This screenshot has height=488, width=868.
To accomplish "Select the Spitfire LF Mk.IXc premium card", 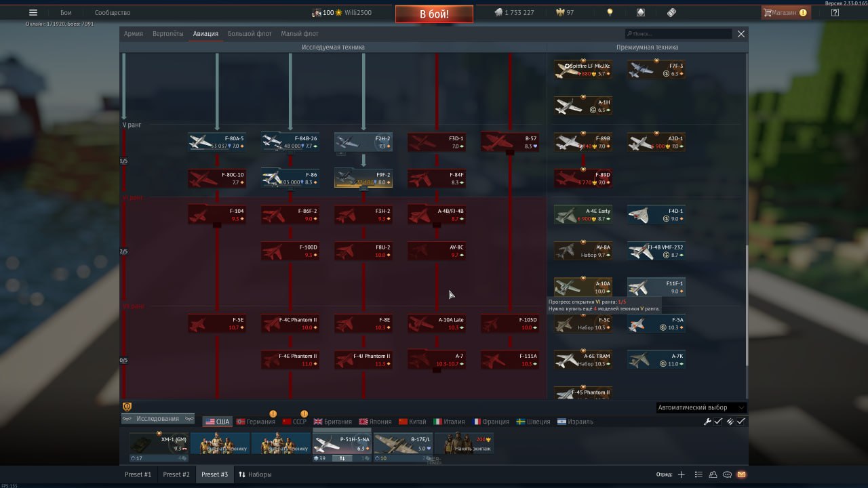I will click(583, 69).
